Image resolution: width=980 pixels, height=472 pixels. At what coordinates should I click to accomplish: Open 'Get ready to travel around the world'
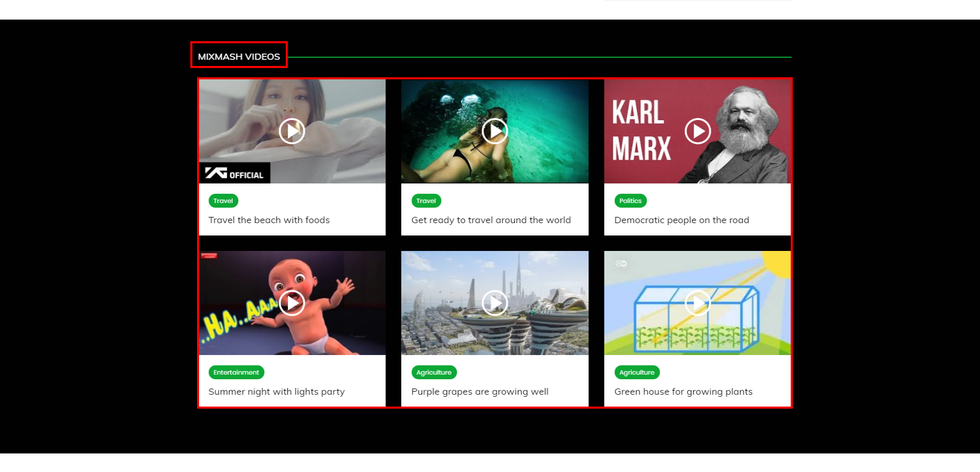click(491, 220)
